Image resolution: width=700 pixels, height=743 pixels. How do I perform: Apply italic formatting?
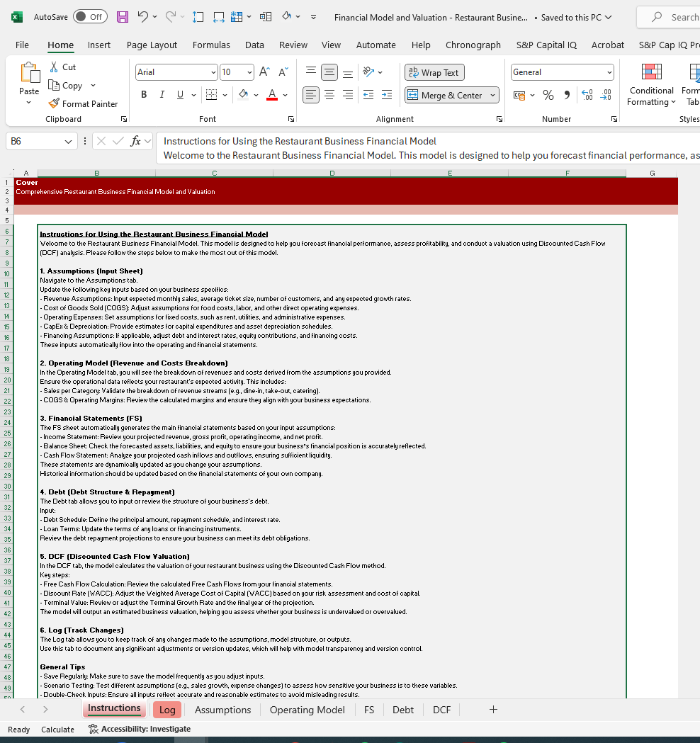[162, 95]
